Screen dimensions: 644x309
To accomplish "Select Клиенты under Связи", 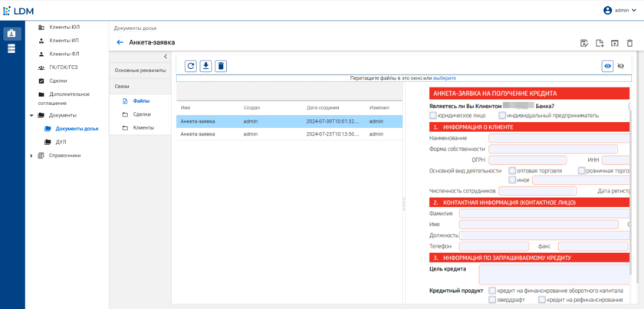I will point(143,127).
